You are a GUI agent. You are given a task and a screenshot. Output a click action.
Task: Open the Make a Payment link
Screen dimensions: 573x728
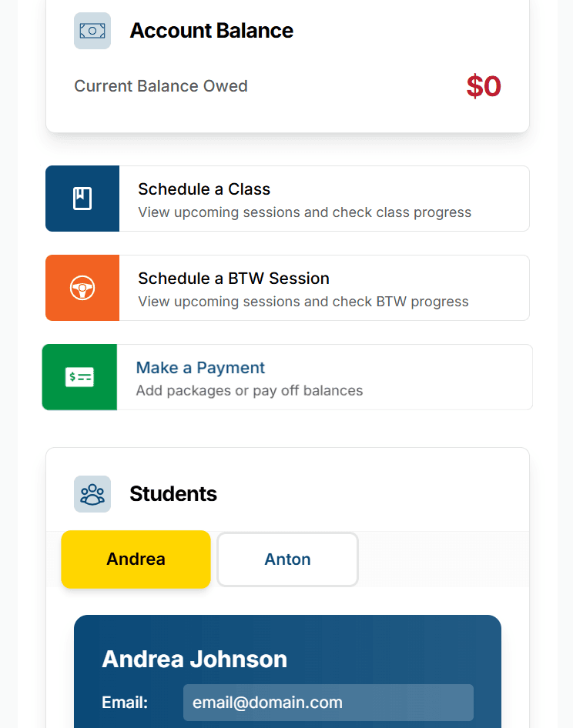tap(200, 368)
